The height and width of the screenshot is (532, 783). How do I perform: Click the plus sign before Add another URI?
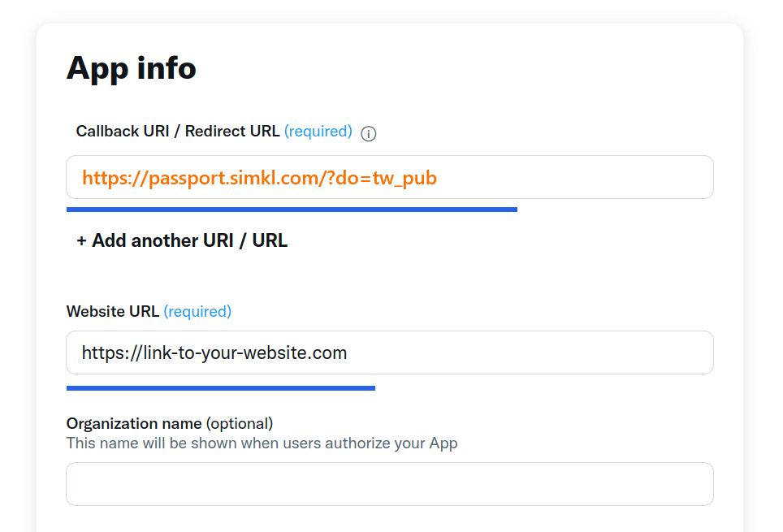tap(81, 241)
